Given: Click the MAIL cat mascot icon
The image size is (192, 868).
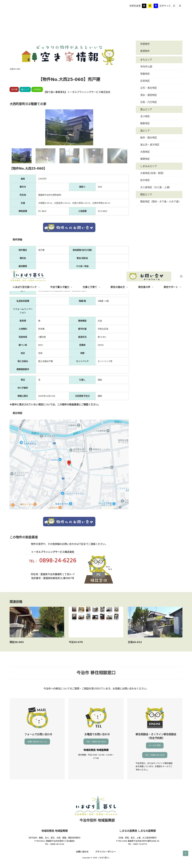Looking at the screenshot, I should point(37,718).
